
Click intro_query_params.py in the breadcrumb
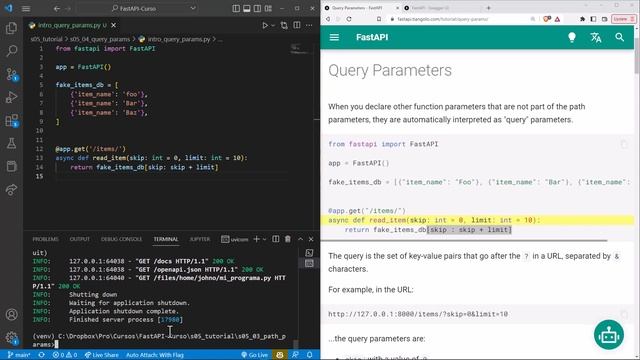tap(179, 39)
